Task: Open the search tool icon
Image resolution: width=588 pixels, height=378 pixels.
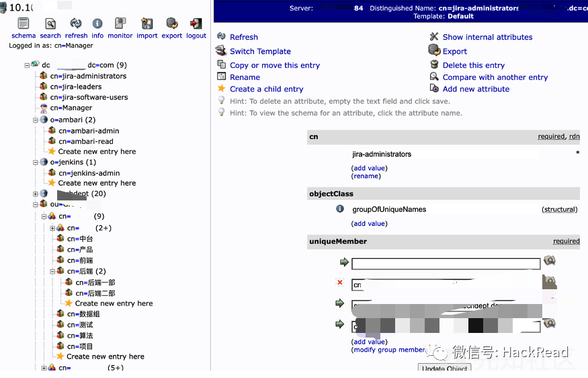Action: 50,24
